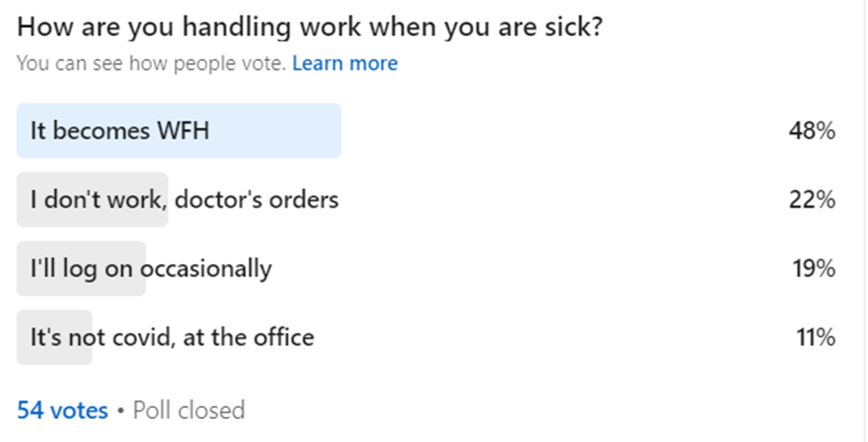
Task: Click the poll question heading text
Action: tap(310, 27)
